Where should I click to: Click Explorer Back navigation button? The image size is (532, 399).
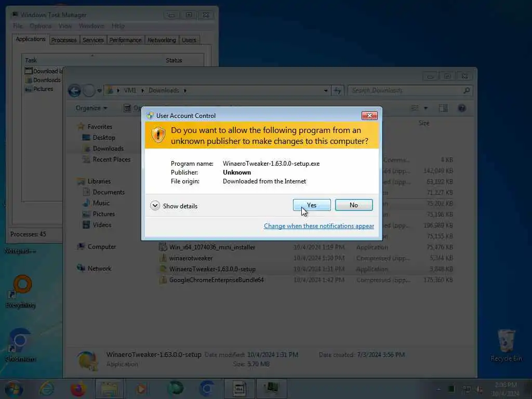tap(74, 90)
